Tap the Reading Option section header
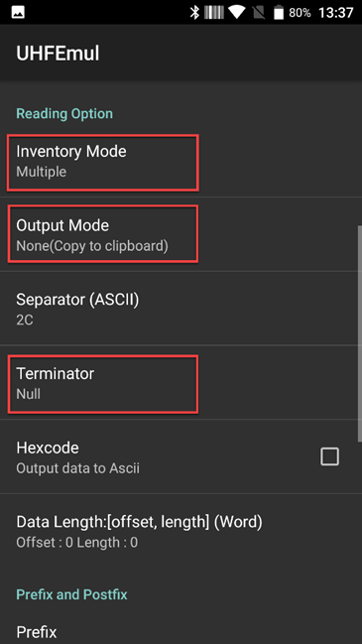 pos(64,113)
